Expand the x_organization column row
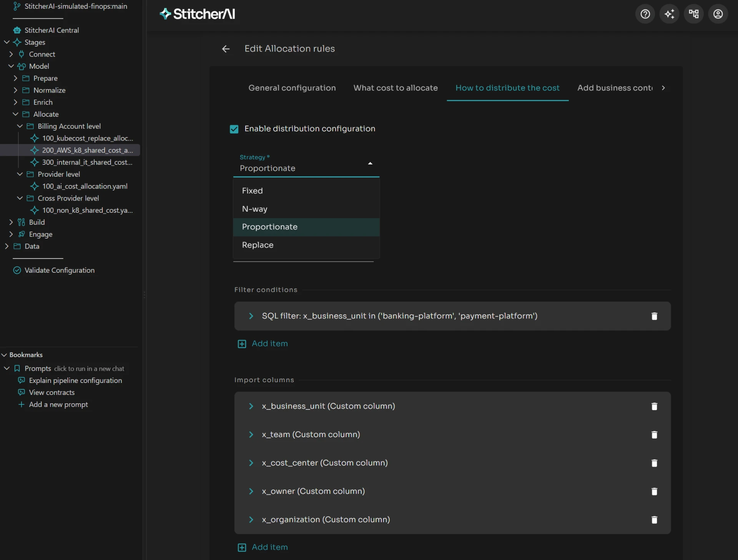Screen dimensions: 738x560 click(x=251, y=520)
